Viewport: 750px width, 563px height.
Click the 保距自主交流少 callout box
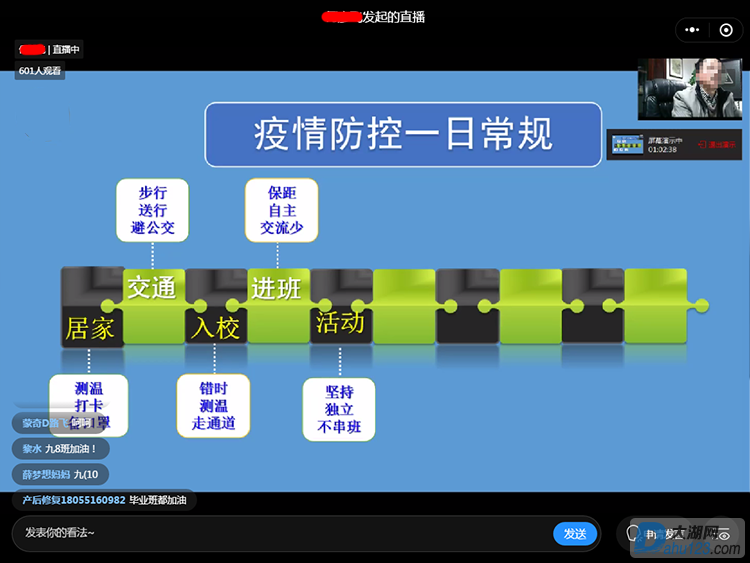pos(282,210)
